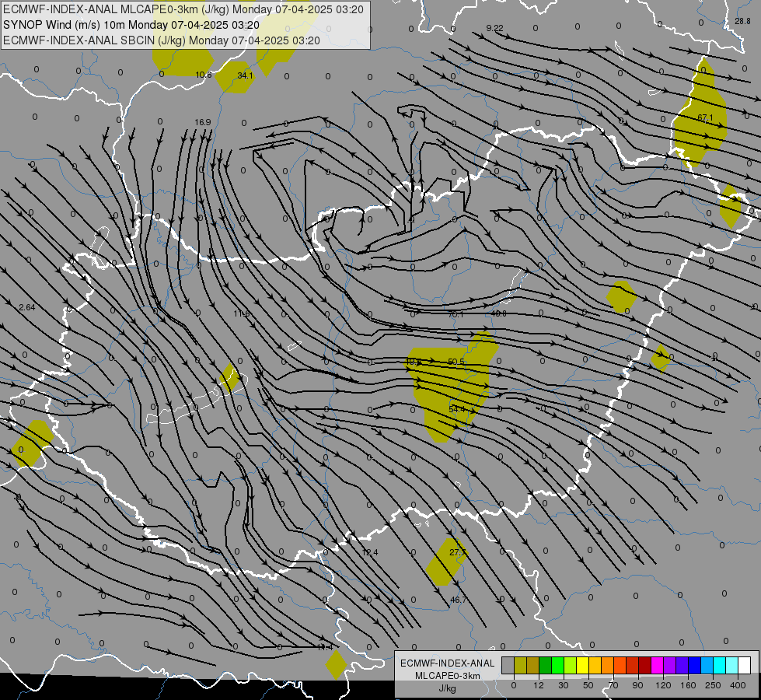Screen dimensions: 761x700
Task: Click the ECMWF-INDEX-ANAL legend title
Action: pos(447,663)
